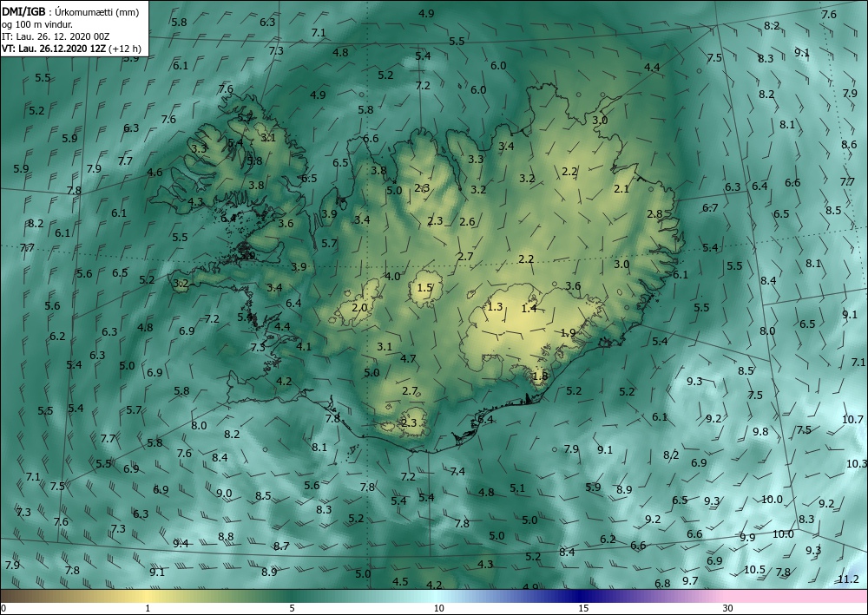
Task: Click the 8.6 value on the map
Action: [x=849, y=144]
